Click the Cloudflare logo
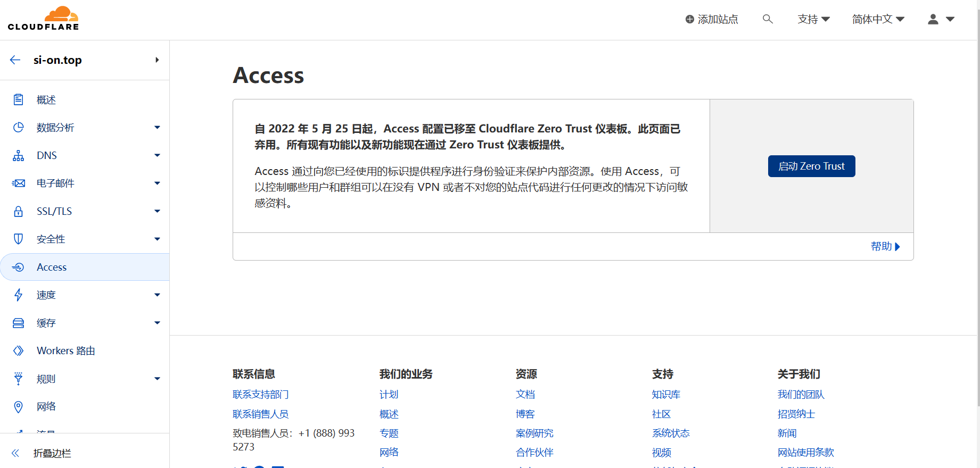The height and width of the screenshot is (468, 980). [43, 19]
